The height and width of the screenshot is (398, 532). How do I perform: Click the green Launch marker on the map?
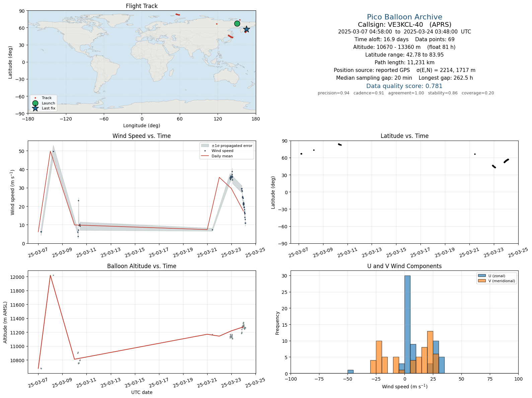pyautogui.click(x=237, y=23)
